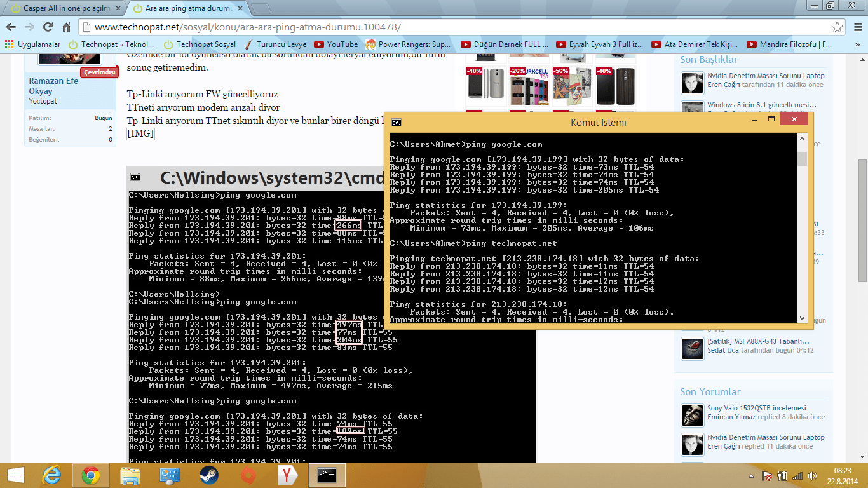Open the Windows Start button
Viewport: 868px width, 488px height.
coord(15,475)
